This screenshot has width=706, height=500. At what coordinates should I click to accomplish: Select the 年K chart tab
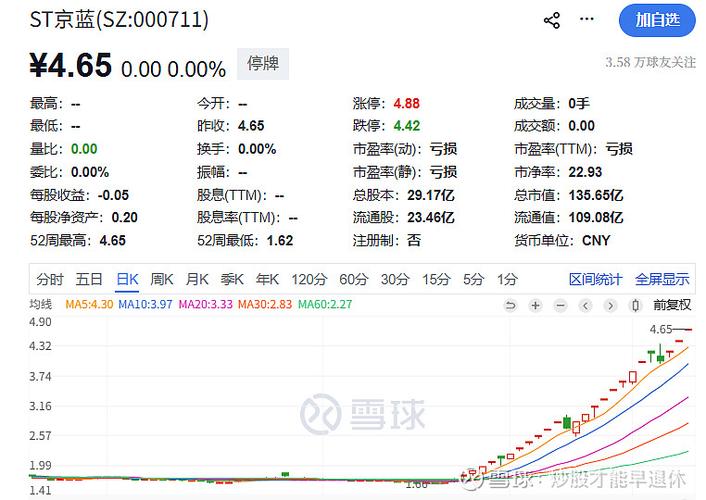coord(267,279)
